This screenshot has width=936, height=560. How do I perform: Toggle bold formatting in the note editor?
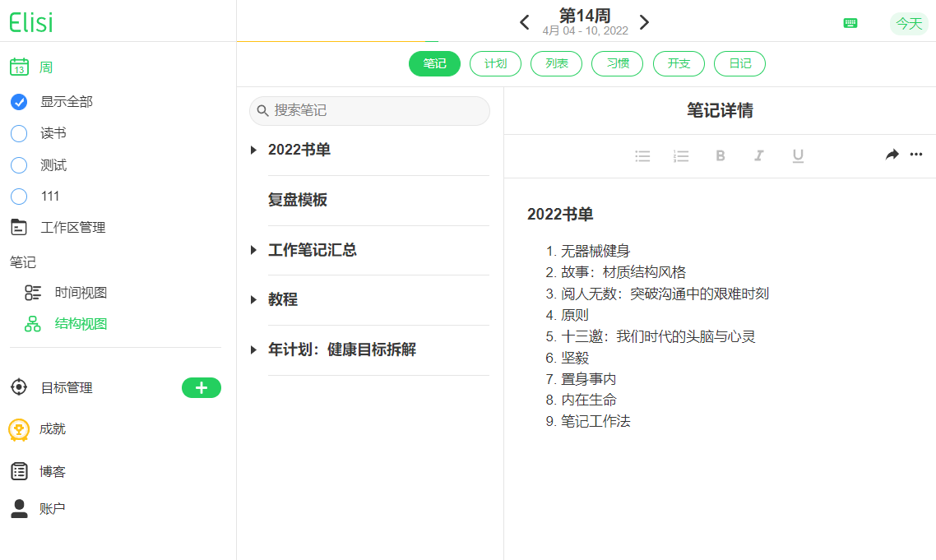pos(720,155)
